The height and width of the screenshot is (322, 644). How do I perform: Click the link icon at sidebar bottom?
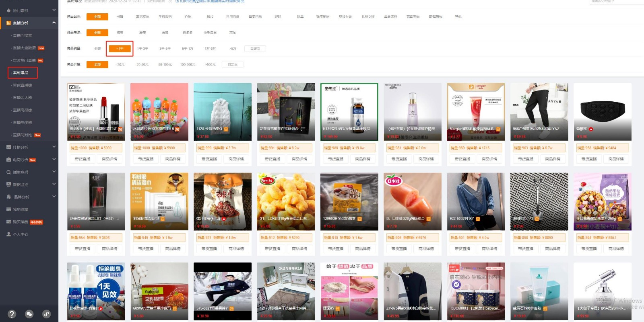[47, 314]
